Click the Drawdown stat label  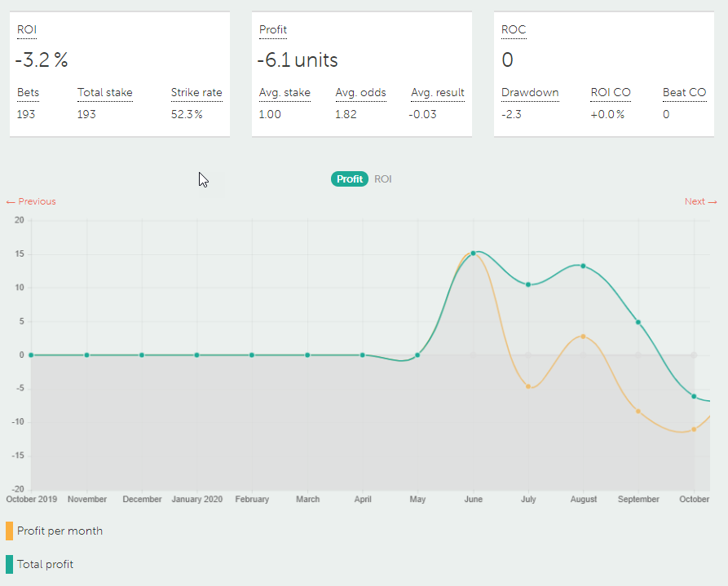530,92
